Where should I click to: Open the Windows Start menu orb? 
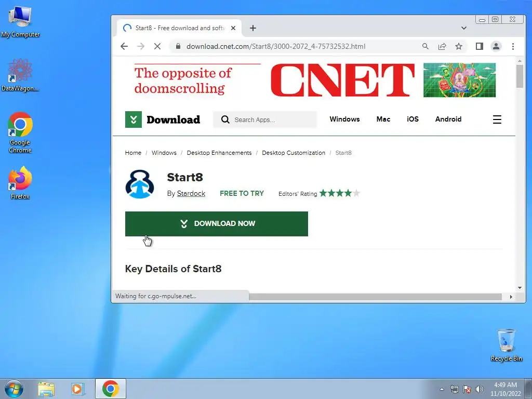14,389
